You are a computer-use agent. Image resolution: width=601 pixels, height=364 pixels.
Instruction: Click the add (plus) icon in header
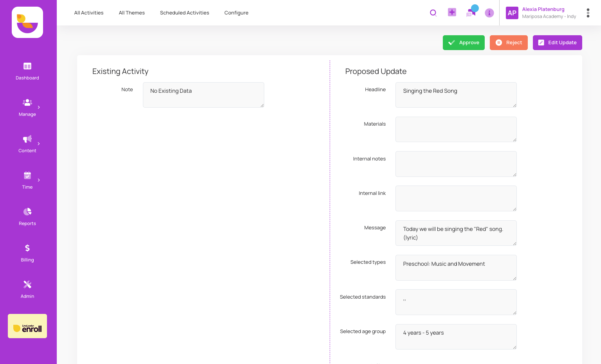pos(452,12)
